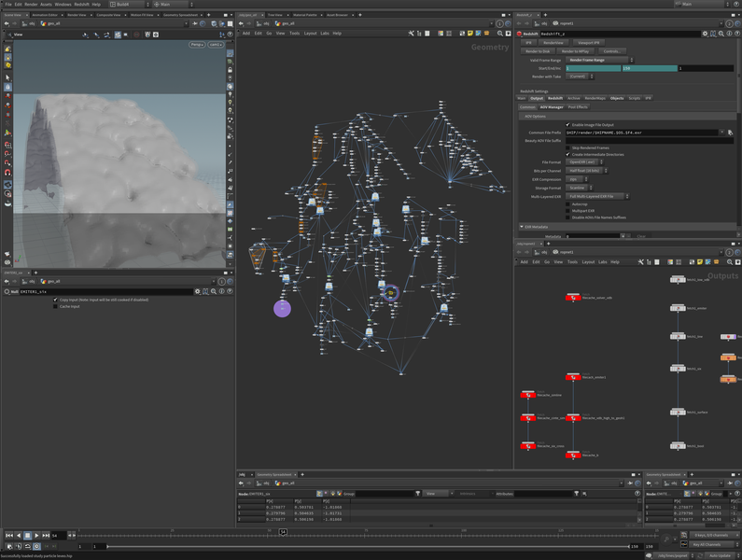Click the IPR button on the Redshift node
Screen dimensions: 742x560
528,43
